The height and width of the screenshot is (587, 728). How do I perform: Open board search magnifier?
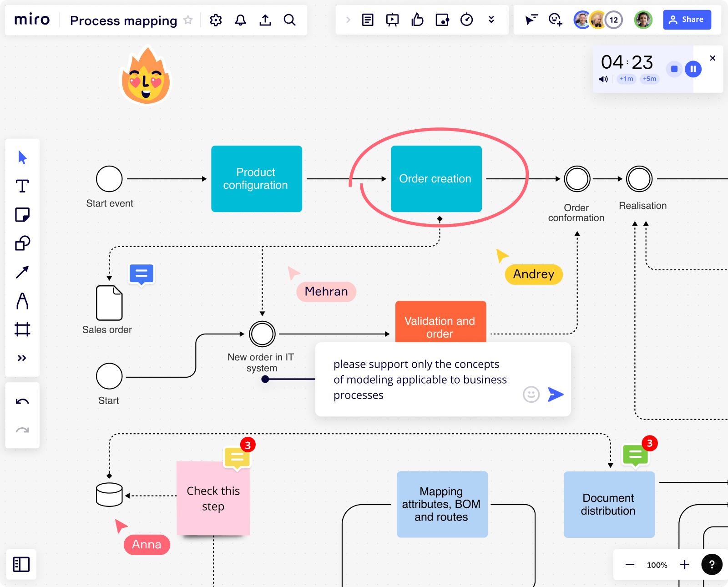pos(290,20)
